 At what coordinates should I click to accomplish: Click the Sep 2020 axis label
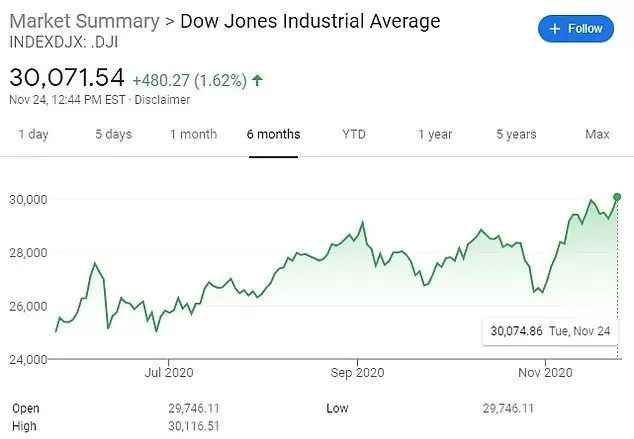tap(357, 372)
